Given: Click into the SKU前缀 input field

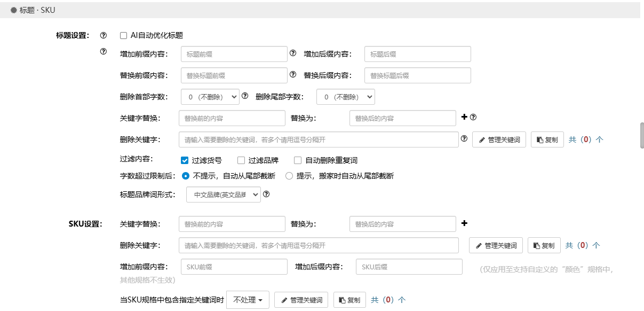Looking at the screenshot, I should [x=234, y=267].
